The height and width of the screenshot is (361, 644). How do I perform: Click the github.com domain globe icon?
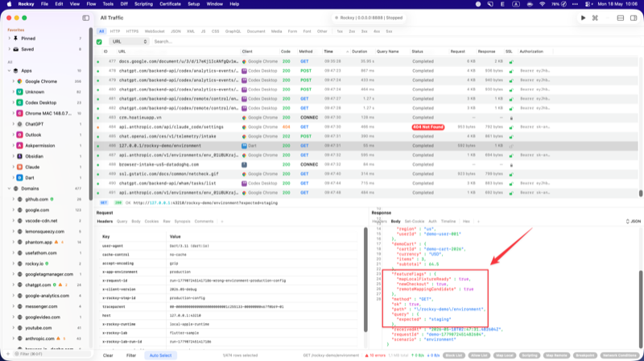coord(19,199)
